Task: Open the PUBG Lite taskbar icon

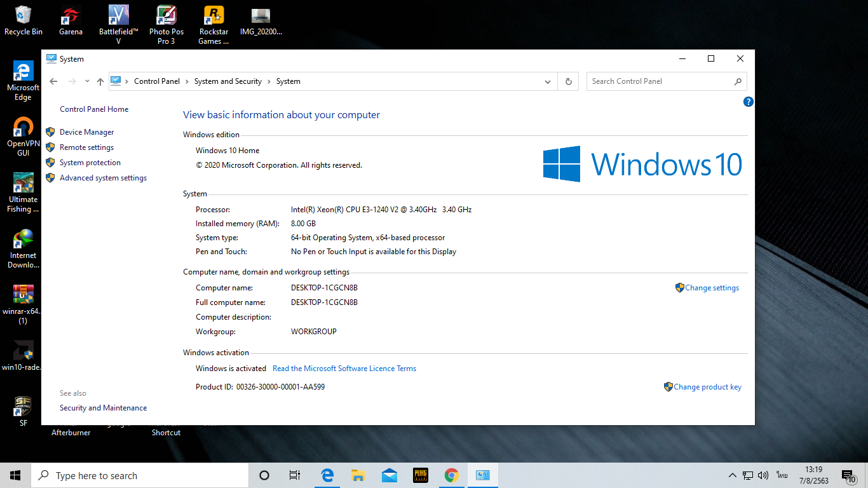Action: (x=421, y=475)
